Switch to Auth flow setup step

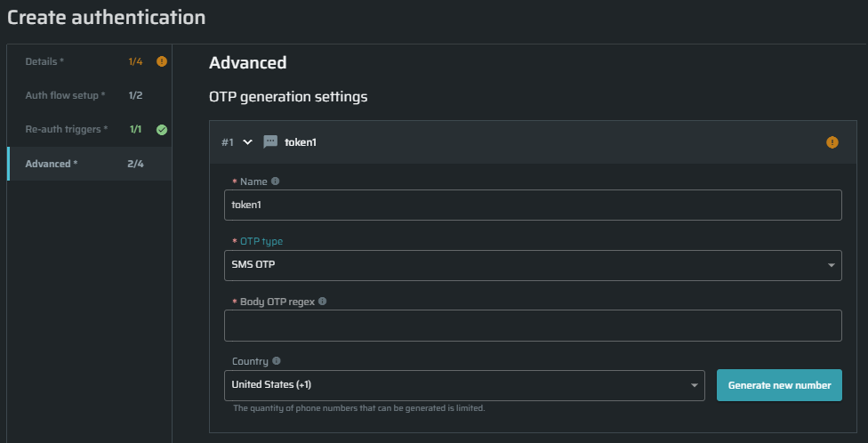click(65, 95)
